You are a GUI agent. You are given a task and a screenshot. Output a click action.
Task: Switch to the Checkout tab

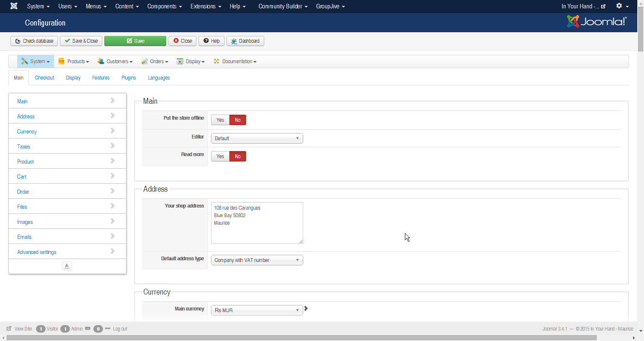[45, 78]
